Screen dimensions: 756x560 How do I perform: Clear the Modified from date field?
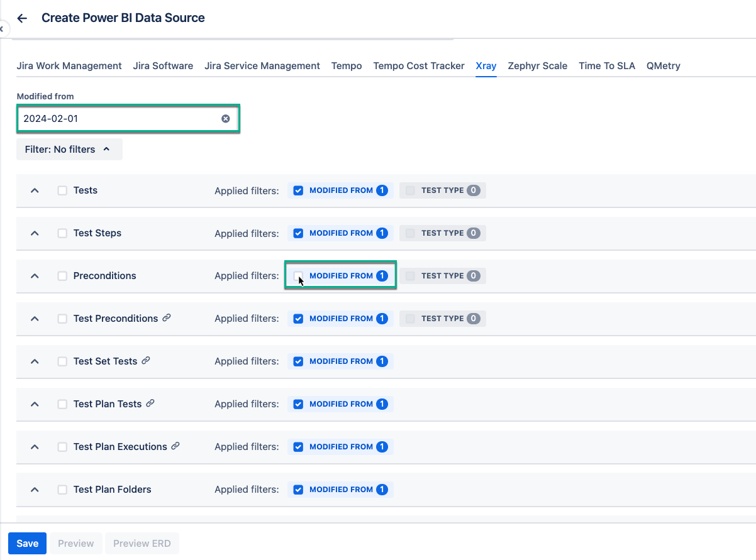[x=225, y=119]
